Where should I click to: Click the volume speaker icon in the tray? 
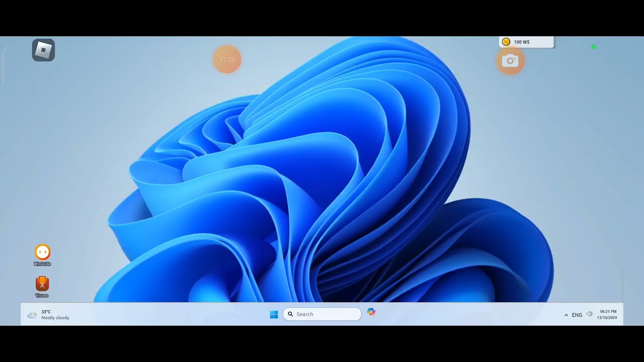point(590,314)
